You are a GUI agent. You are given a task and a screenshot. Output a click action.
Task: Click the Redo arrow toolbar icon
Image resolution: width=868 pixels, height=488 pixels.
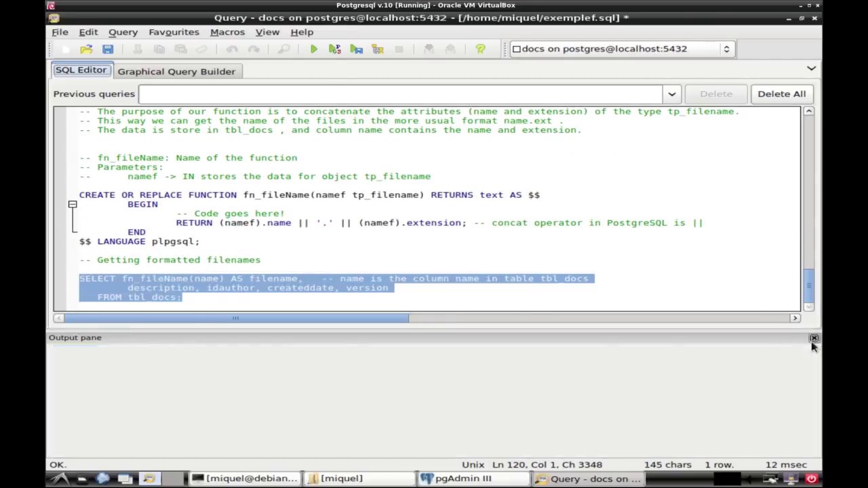point(254,49)
